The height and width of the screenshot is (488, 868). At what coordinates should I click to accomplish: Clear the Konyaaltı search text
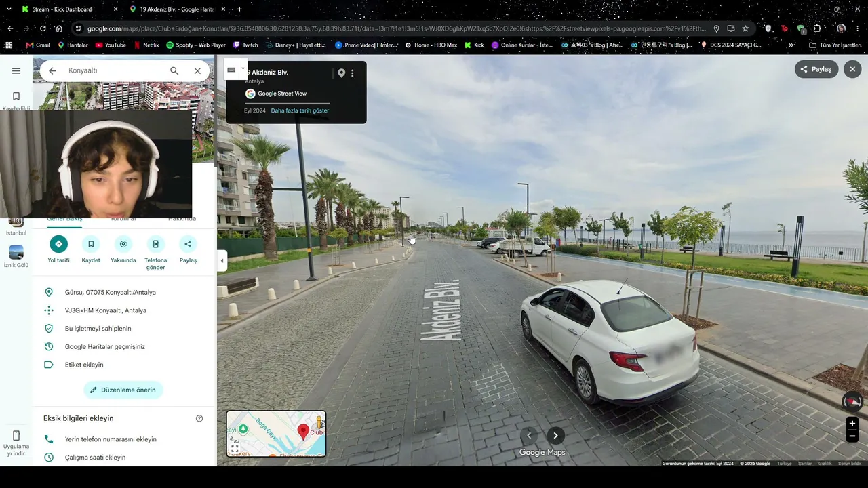click(197, 70)
